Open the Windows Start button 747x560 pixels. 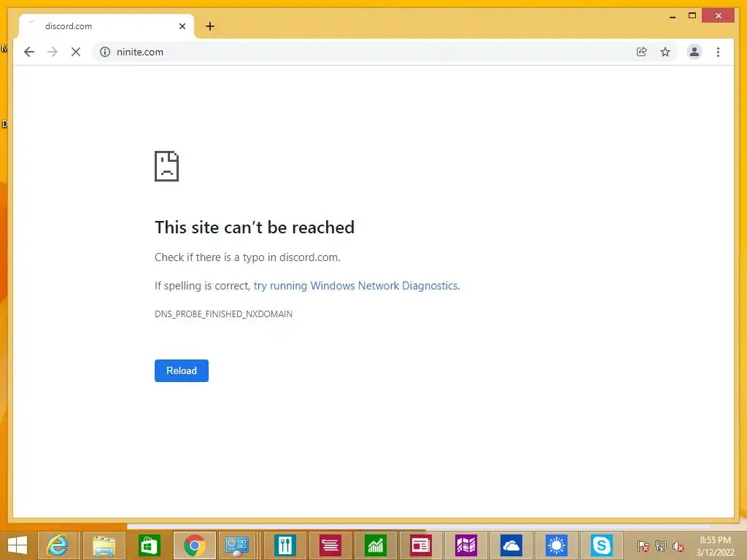18,545
